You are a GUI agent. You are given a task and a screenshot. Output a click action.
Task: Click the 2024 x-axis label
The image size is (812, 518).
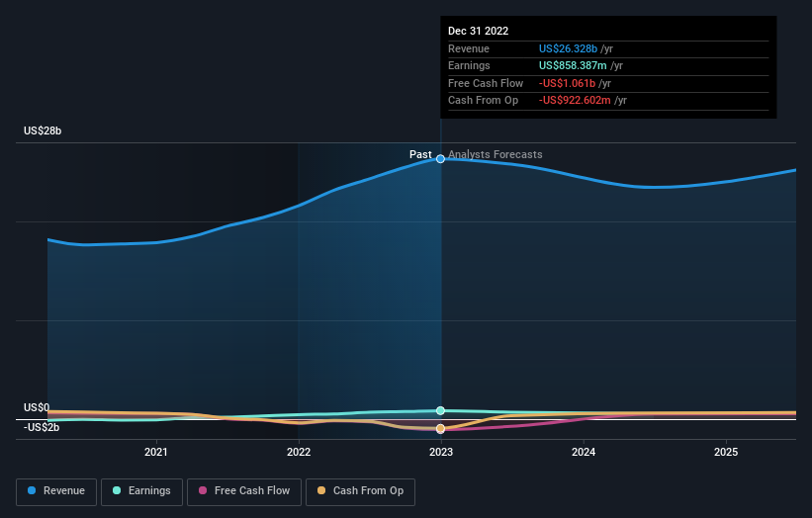(x=584, y=453)
